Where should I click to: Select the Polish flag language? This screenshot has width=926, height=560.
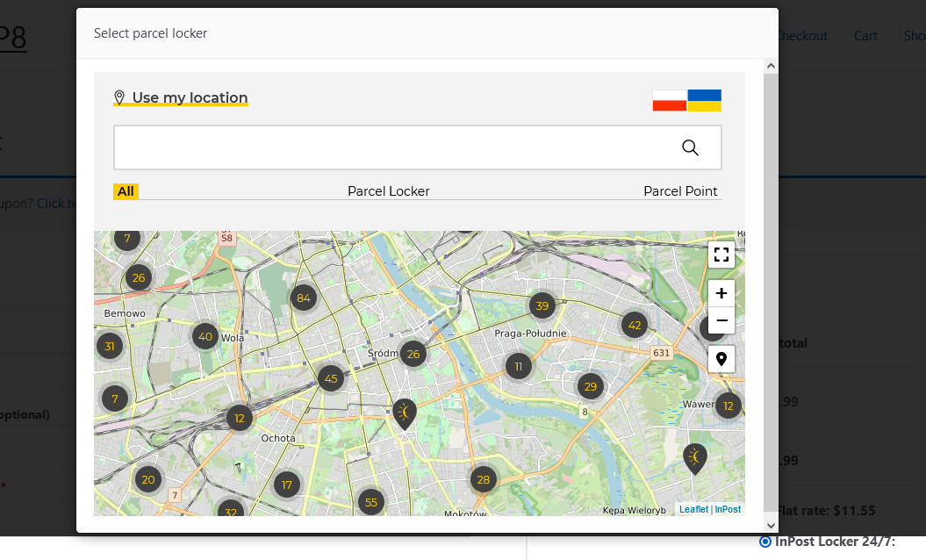coord(669,100)
